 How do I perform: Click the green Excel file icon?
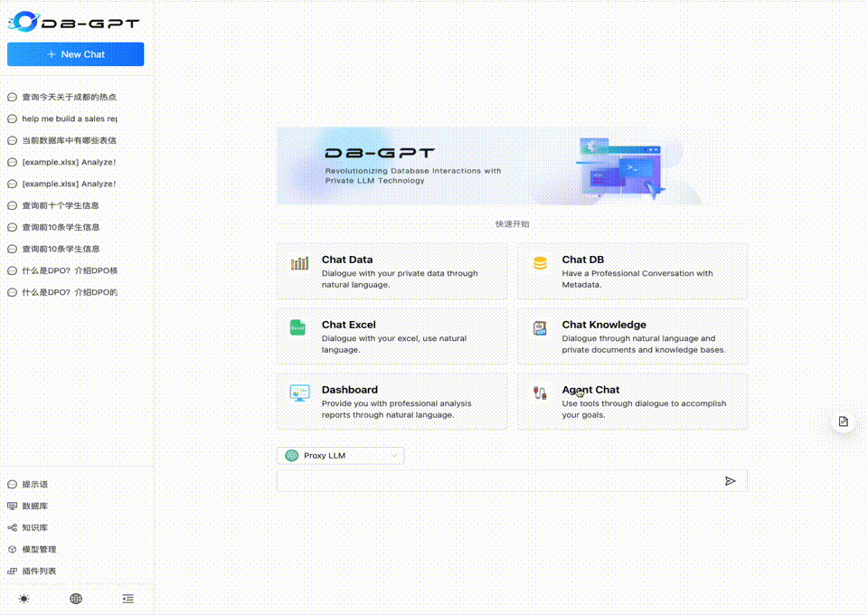click(x=297, y=327)
